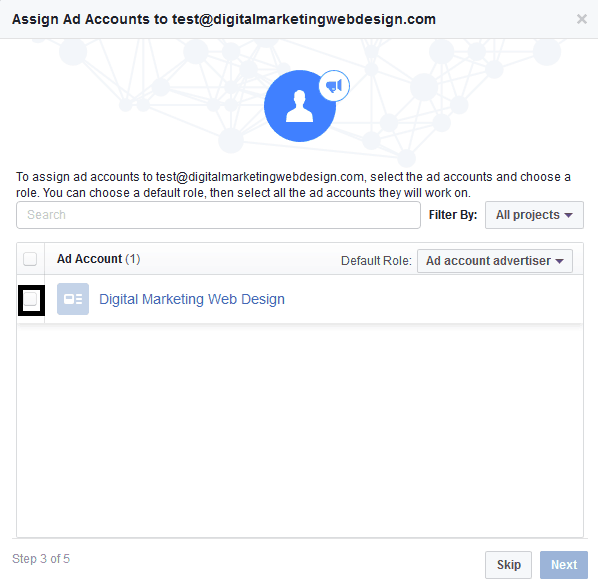598x588 pixels.
Task: Open the Digital Marketing Web Design link
Action: pos(192,299)
